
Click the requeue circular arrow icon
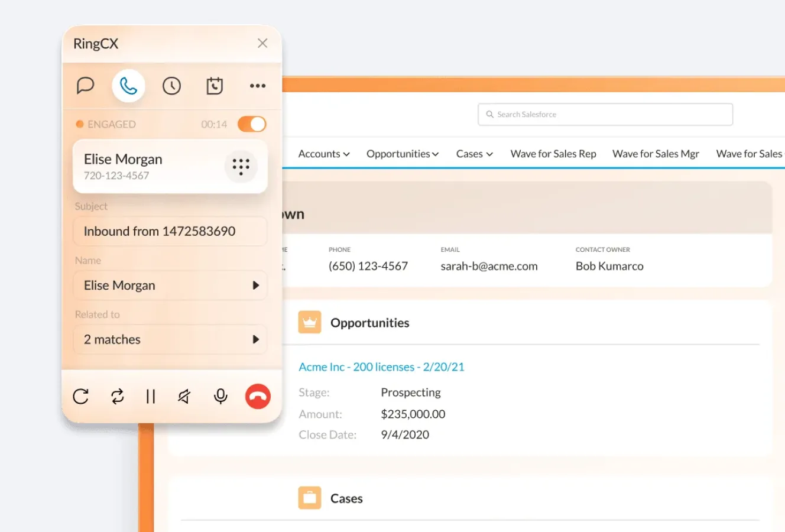(x=81, y=396)
